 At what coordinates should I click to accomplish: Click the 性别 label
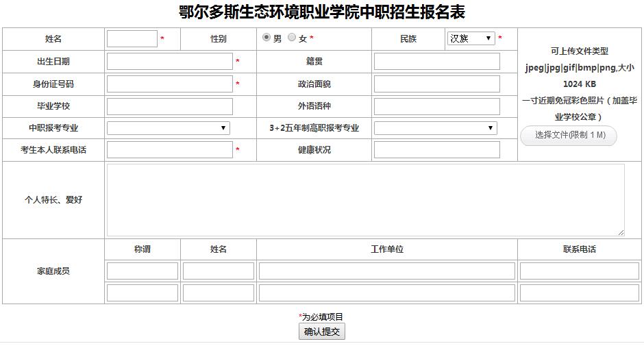(x=219, y=38)
